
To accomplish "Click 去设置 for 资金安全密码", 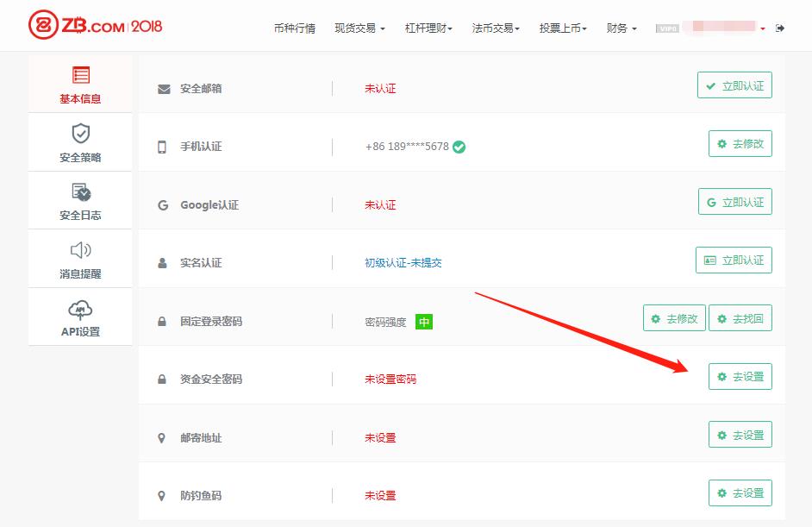I will click(740, 377).
